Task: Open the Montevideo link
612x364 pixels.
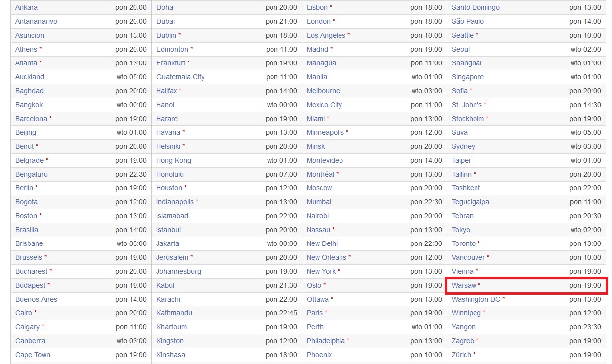Action: tap(325, 160)
